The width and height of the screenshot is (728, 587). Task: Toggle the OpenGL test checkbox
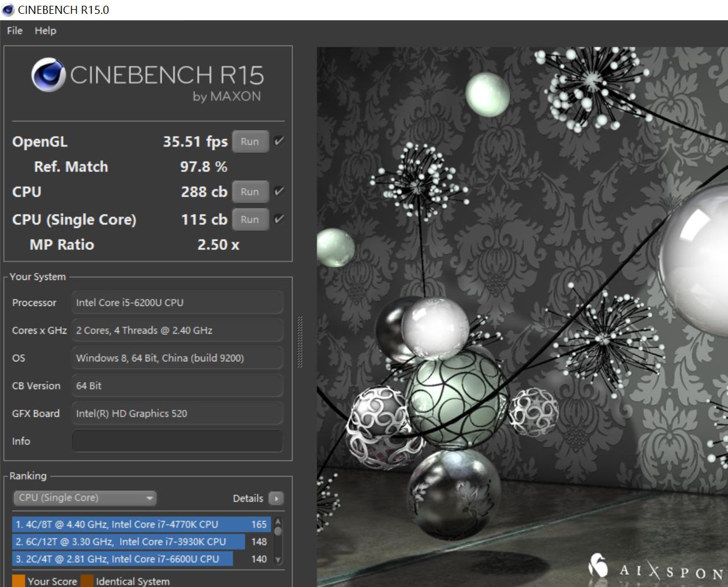pos(279,141)
